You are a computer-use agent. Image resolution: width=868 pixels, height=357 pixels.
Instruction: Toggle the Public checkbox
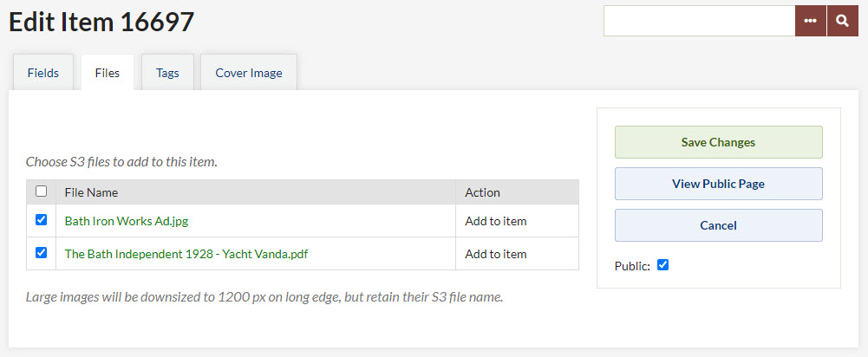point(662,265)
